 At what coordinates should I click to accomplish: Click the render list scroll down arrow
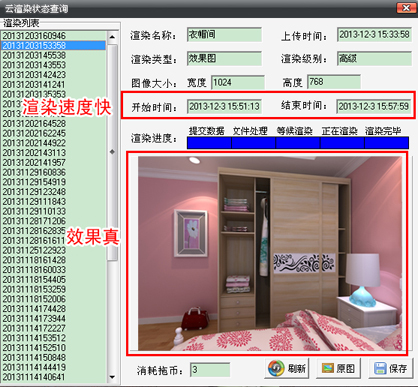(x=112, y=377)
